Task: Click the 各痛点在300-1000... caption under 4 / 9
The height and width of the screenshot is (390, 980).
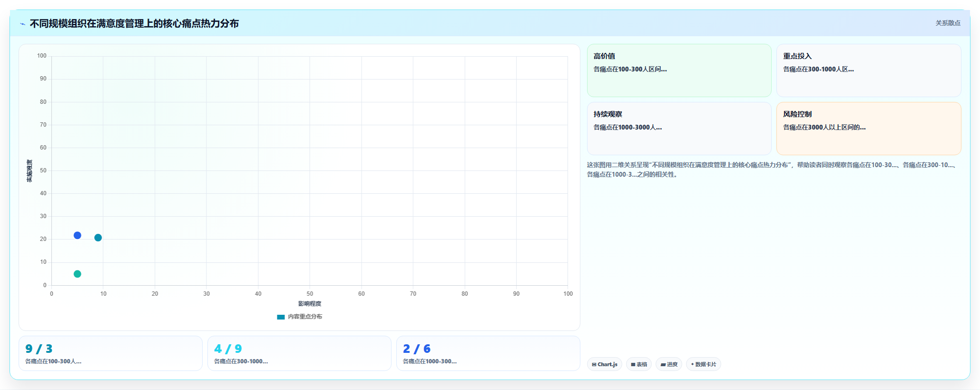Action: [x=241, y=361]
